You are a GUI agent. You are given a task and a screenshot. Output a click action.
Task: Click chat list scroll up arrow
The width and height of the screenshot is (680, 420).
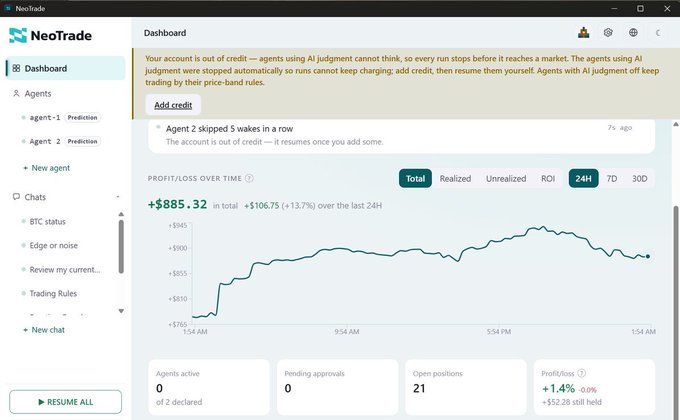pyautogui.click(x=121, y=214)
